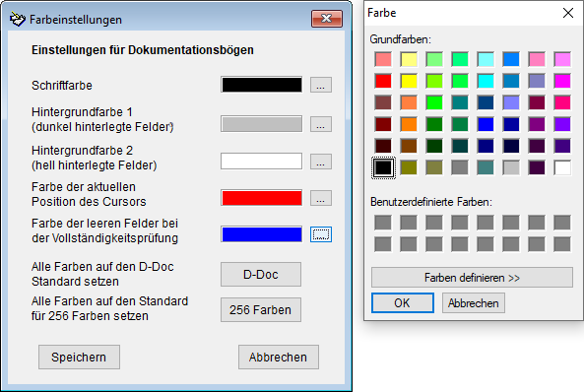
Task: Select the first custom color slot
Action: click(x=383, y=223)
